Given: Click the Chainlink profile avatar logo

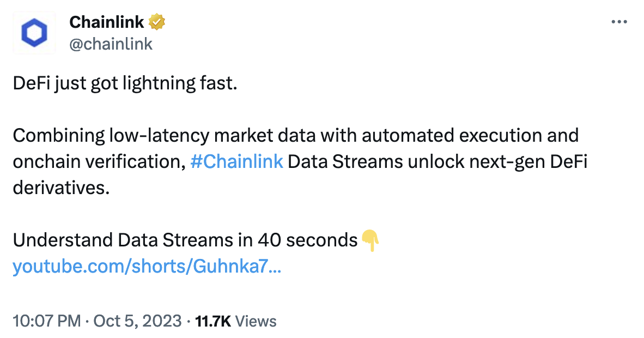Looking at the screenshot, I should (34, 33).
